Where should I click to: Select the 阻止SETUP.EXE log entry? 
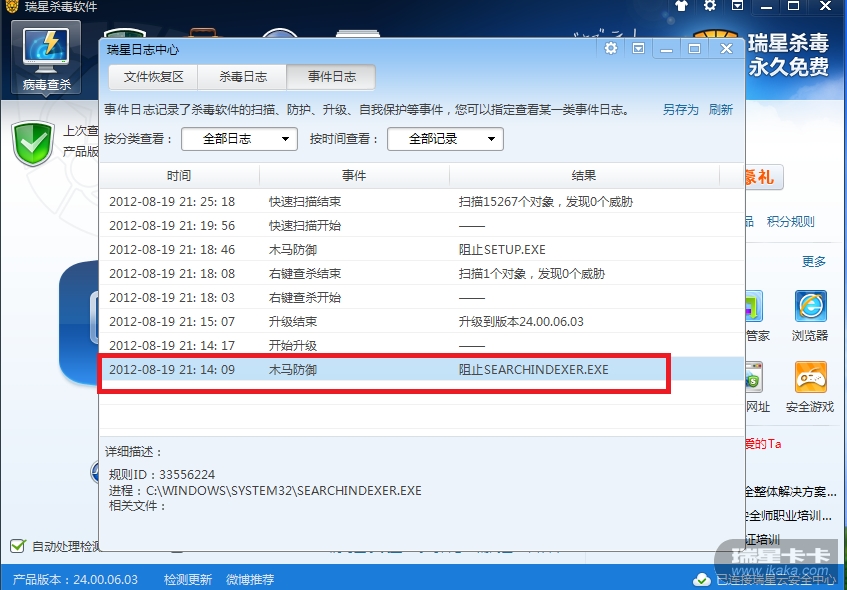[421, 250]
